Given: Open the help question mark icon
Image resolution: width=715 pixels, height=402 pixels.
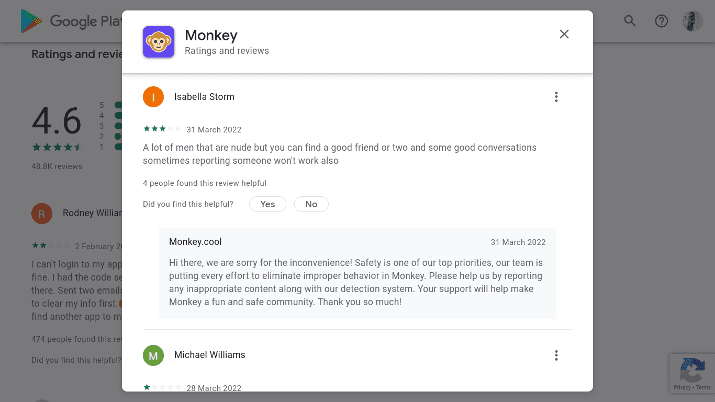Looking at the screenshot, I should coord(661,20).
